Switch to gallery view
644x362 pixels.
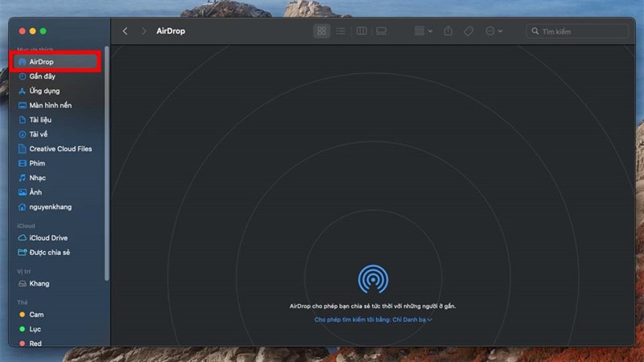(x=381, y=31)
